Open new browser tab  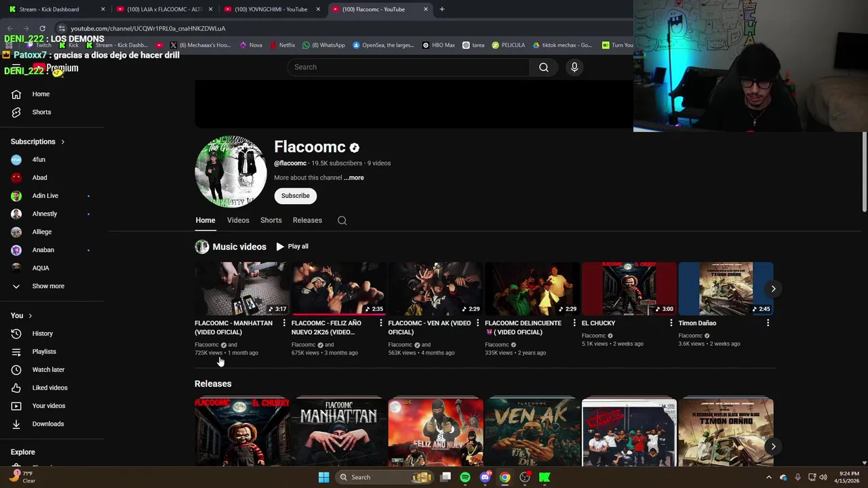click(x=442, y=9)
